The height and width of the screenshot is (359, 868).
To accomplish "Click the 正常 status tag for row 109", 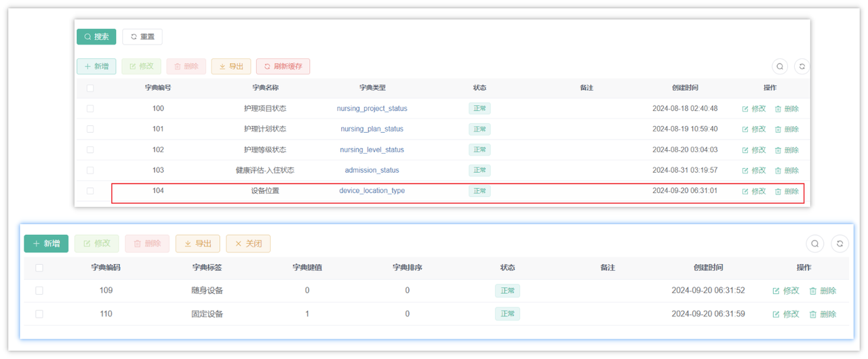I will point(507,291).
